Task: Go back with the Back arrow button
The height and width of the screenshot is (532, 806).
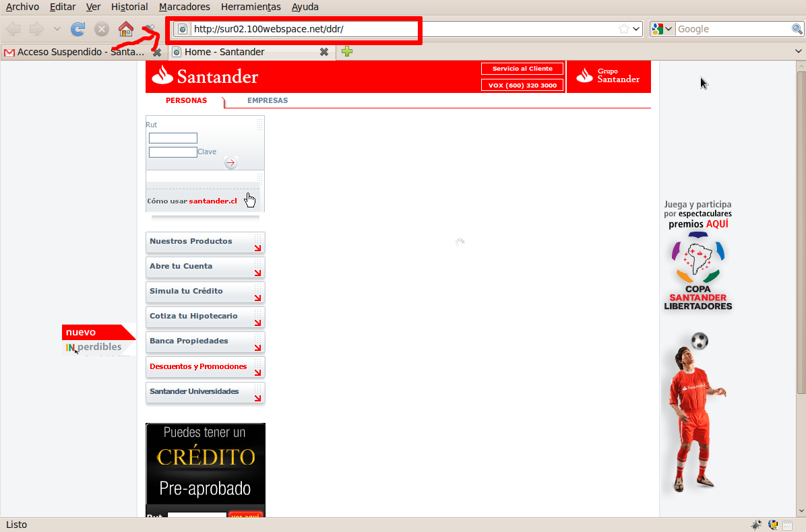Action: tap(13, 29)
